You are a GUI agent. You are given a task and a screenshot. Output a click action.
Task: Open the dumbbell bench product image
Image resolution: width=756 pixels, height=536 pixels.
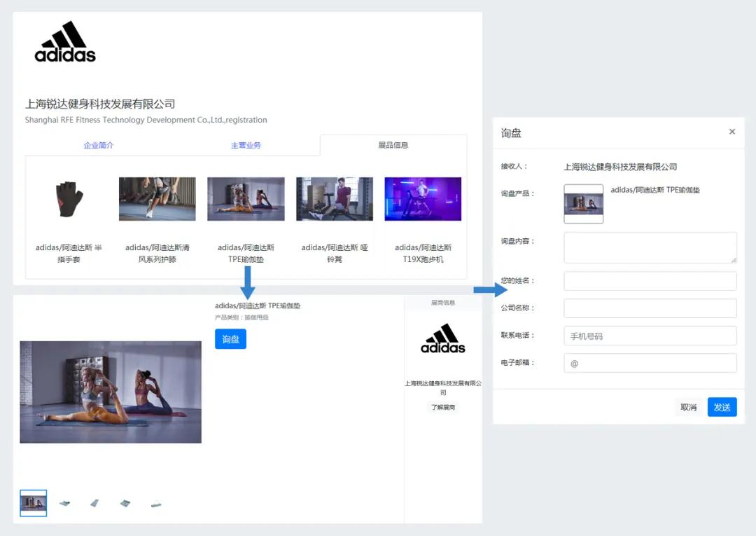pyautogui.click(x=334, y=199)
